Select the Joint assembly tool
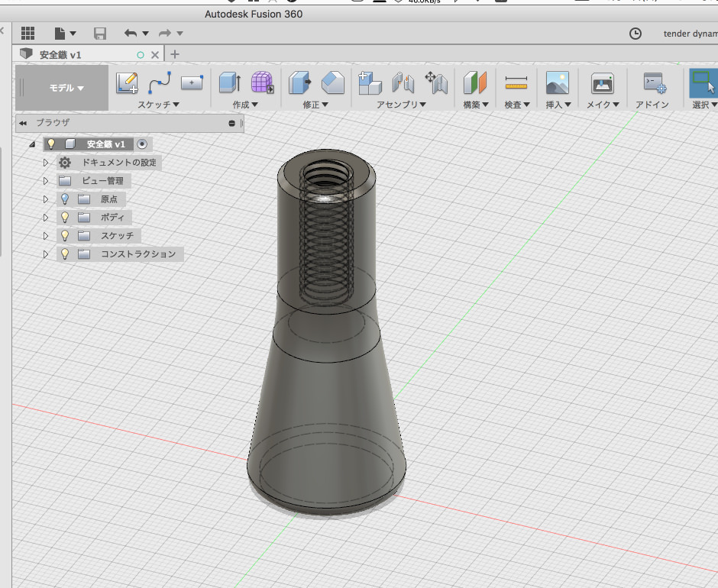718x588 pixels. 403,83
